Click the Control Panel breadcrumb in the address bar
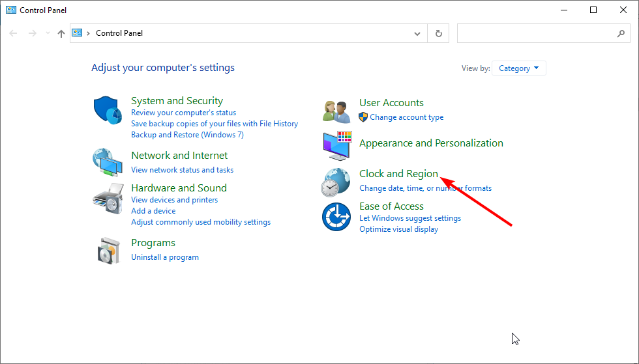This screenshot has width=639, height=364. [119, 33]
